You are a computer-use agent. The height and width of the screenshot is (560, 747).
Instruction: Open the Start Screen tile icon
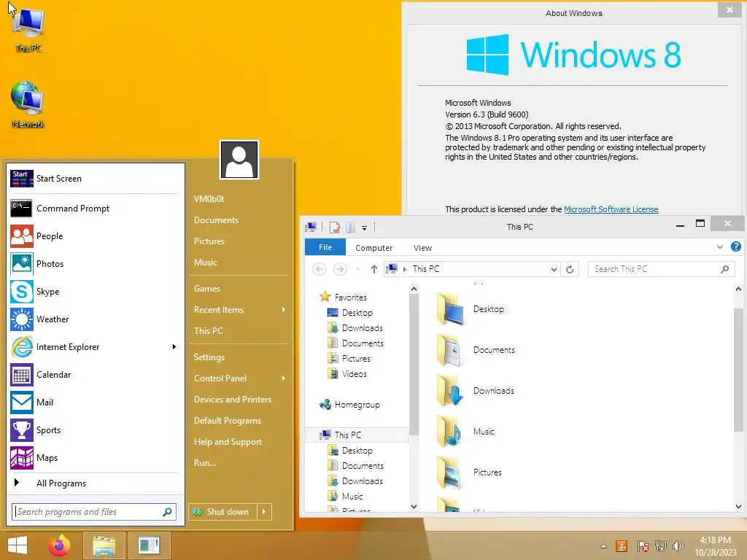pos(22,179)
